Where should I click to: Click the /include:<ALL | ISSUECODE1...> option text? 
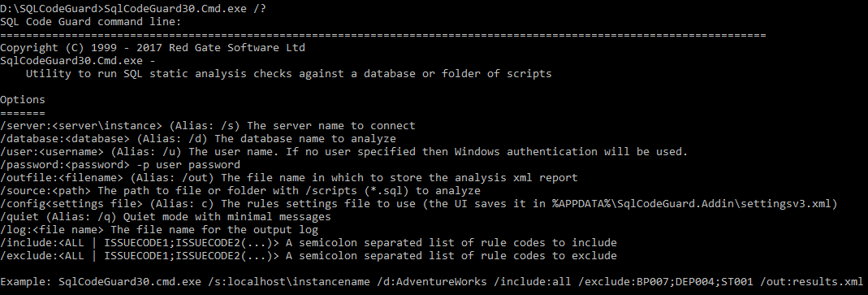click(x=140, y=242)
